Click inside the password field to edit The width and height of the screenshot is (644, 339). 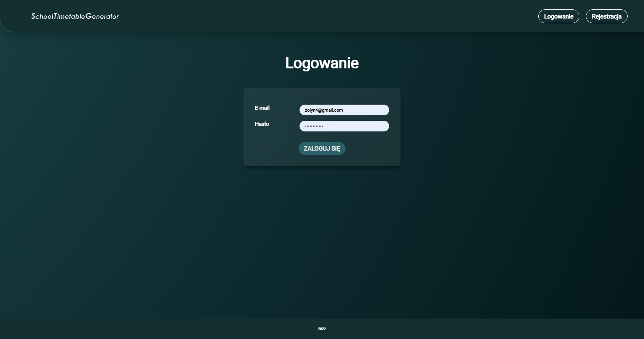[356, 126]
